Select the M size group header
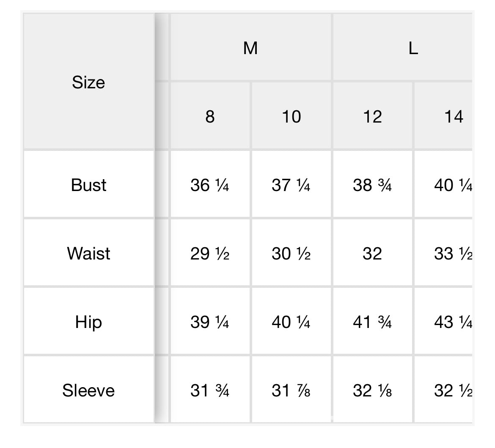 coord(250,48)
